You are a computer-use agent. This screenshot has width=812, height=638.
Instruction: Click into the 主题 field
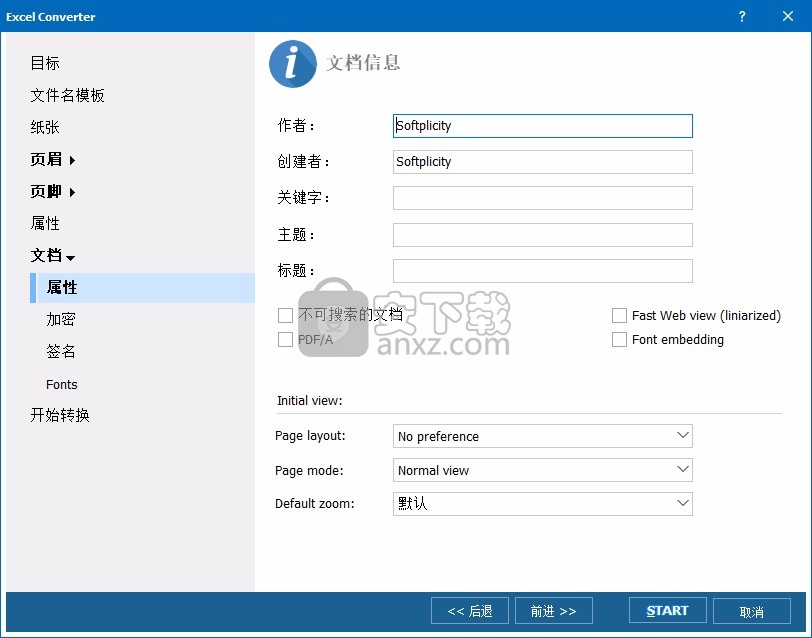pos(542,235)
